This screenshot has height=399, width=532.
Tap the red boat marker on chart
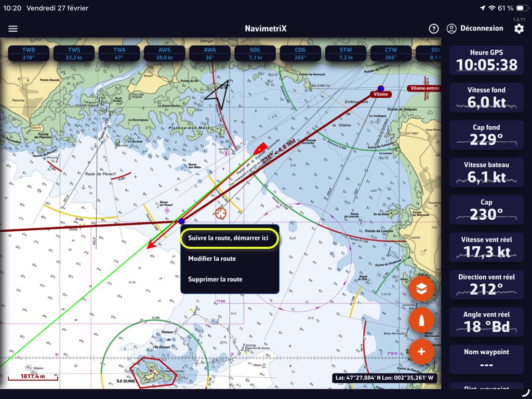(260, 149)
